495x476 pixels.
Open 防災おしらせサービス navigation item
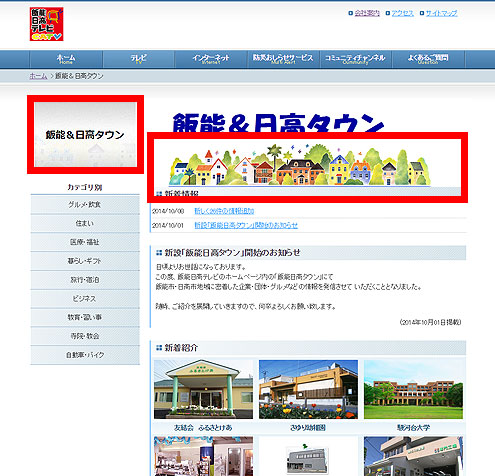[283, 59]
